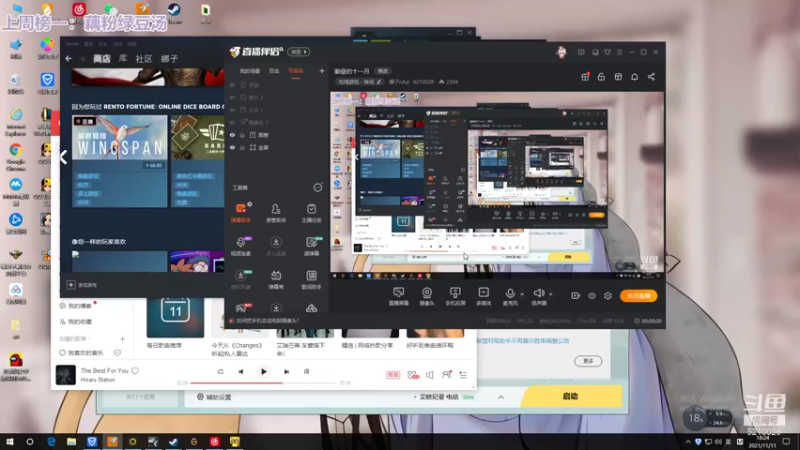
Task: Add the 摄像头 camera source
Action: coord(427,296)
